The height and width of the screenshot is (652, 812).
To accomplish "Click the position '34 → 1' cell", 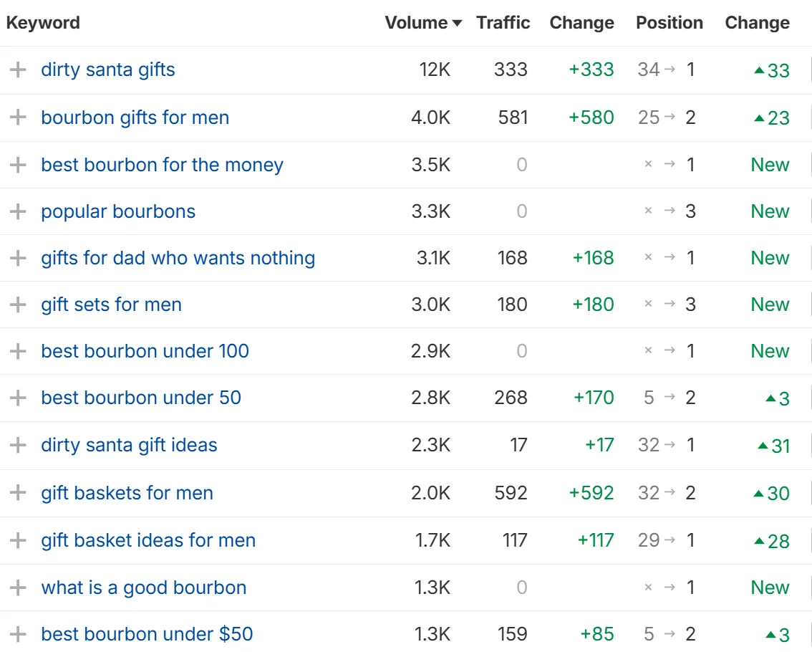I will coord(666,69).
